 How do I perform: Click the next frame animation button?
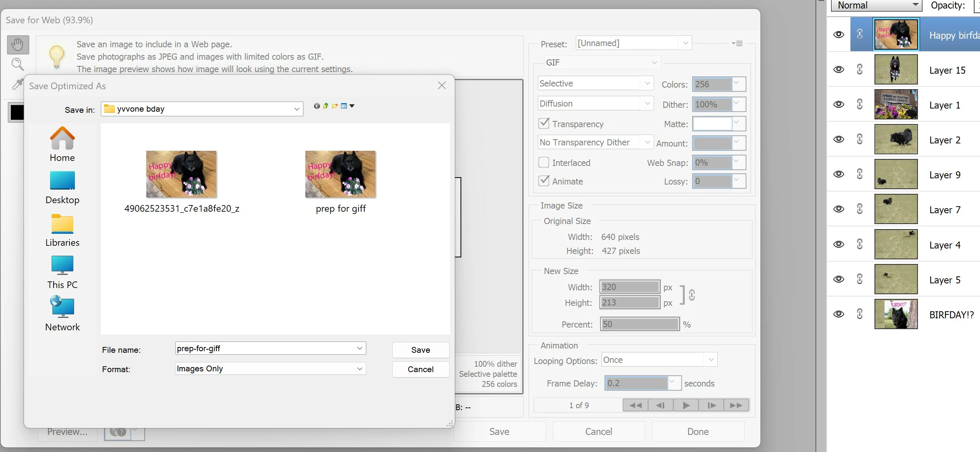711,405
